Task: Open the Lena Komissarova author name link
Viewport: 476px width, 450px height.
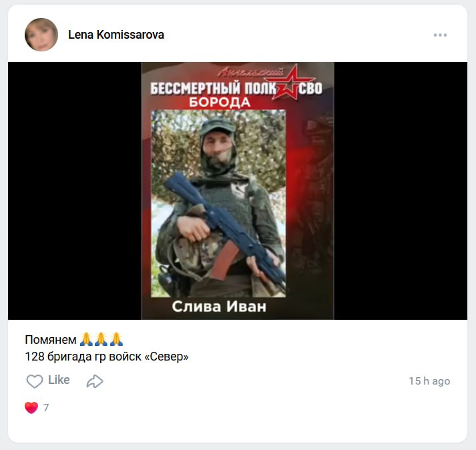Action: [x=116, y=35]
